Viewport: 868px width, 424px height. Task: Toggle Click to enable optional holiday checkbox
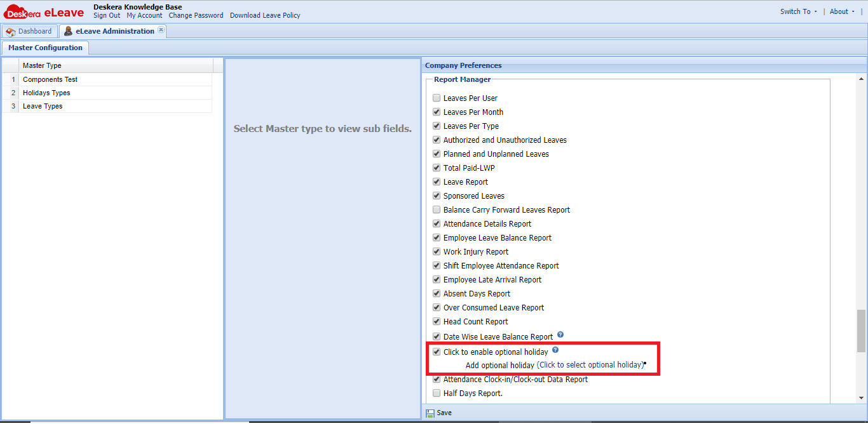click(437, 352)
